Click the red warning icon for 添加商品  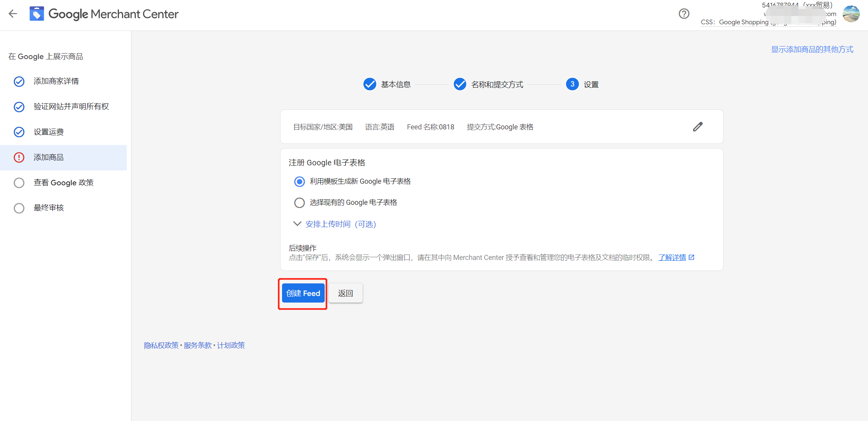19,158
